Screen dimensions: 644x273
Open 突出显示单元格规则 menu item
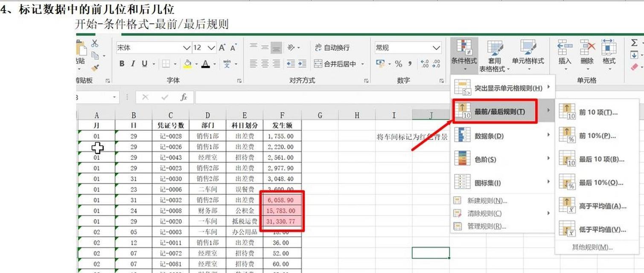pos(503,88)
